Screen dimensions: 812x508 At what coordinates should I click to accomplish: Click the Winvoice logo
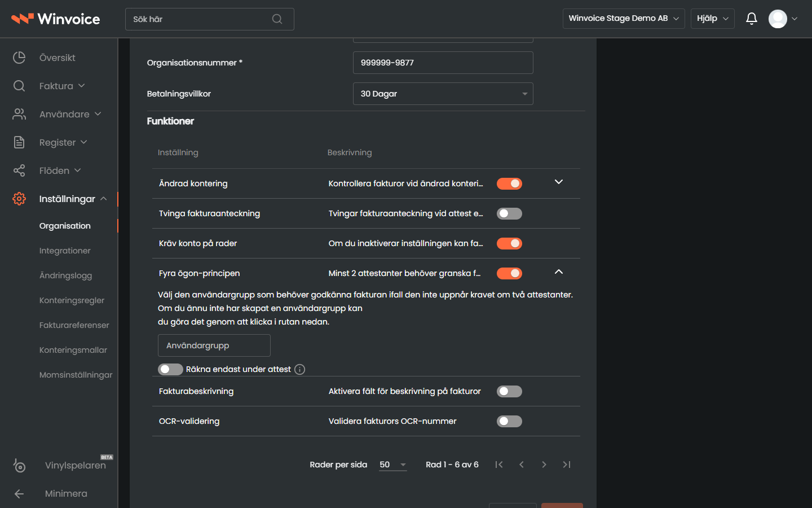(x=55, y=19)
